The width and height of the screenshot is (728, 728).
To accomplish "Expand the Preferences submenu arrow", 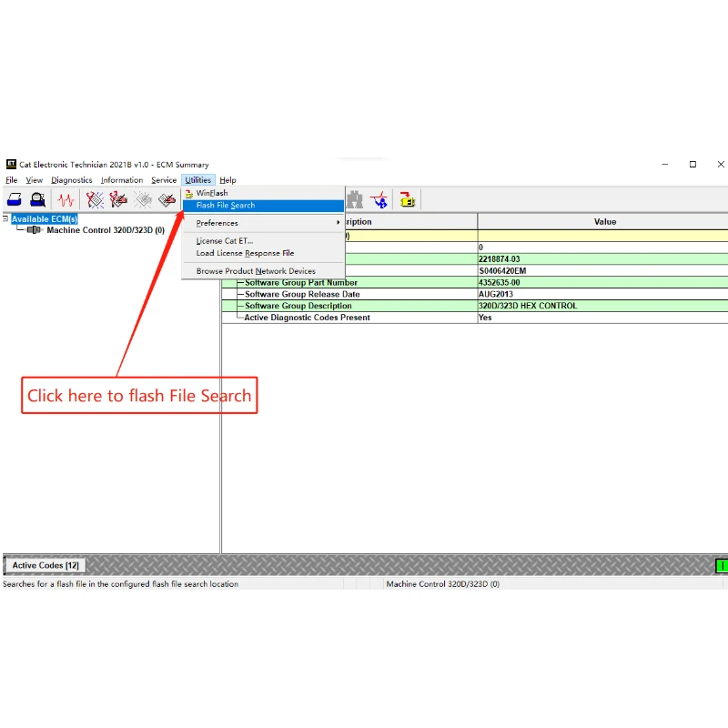I will click(x=338, y=223).
